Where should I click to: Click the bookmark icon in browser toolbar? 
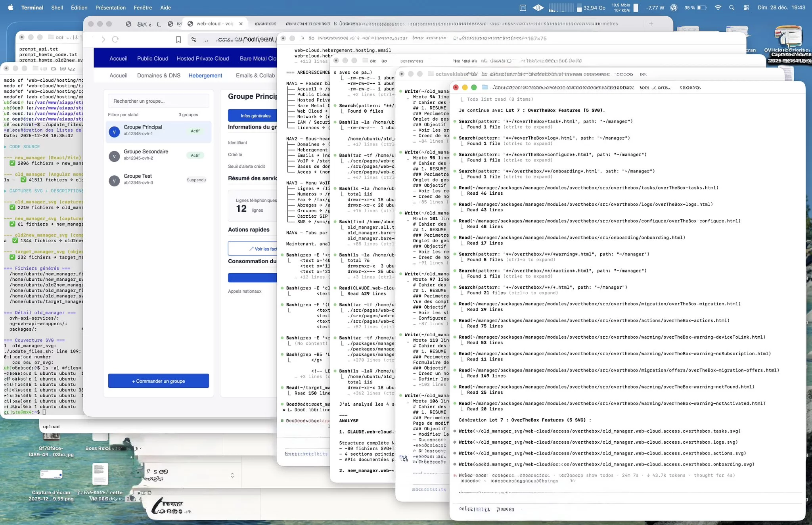[x=178, y=39]
